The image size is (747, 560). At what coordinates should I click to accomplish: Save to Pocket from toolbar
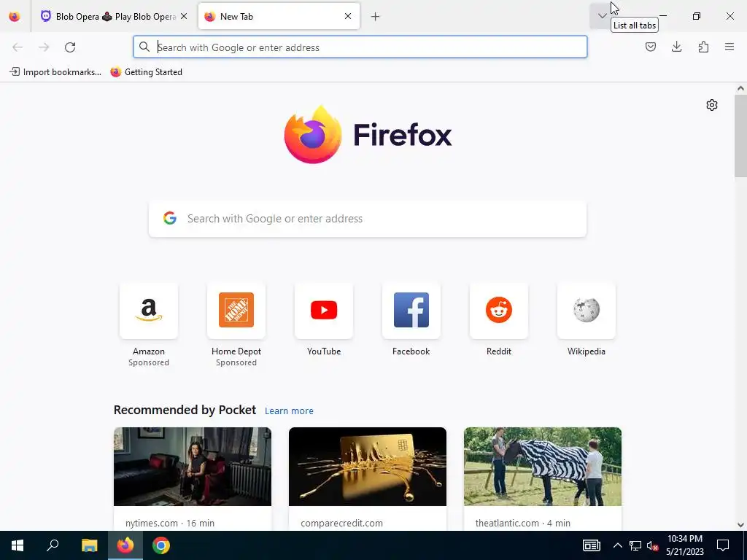coord(650,47)
